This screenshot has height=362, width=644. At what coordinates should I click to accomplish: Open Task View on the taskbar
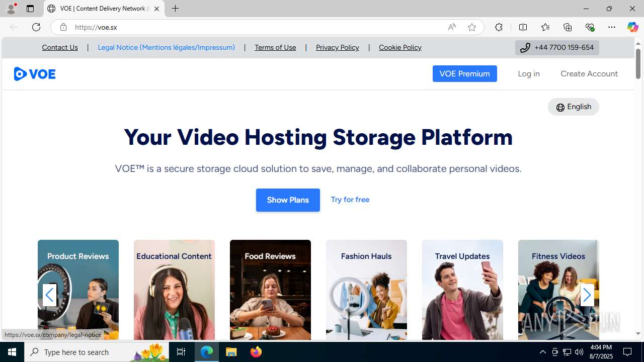(x=181, y=352)
